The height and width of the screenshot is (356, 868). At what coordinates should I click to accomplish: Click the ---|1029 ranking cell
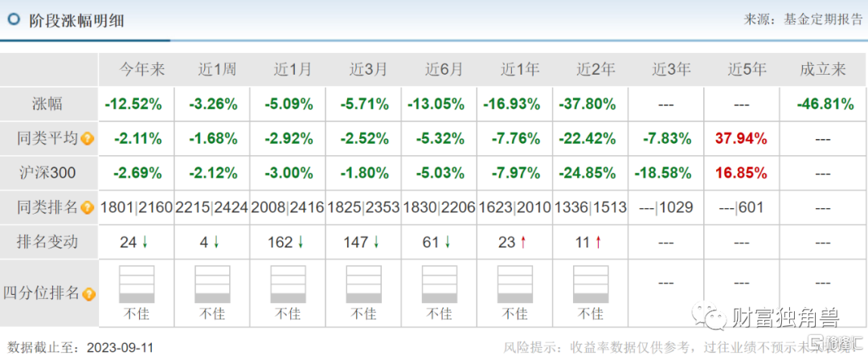tap(666, 208)
